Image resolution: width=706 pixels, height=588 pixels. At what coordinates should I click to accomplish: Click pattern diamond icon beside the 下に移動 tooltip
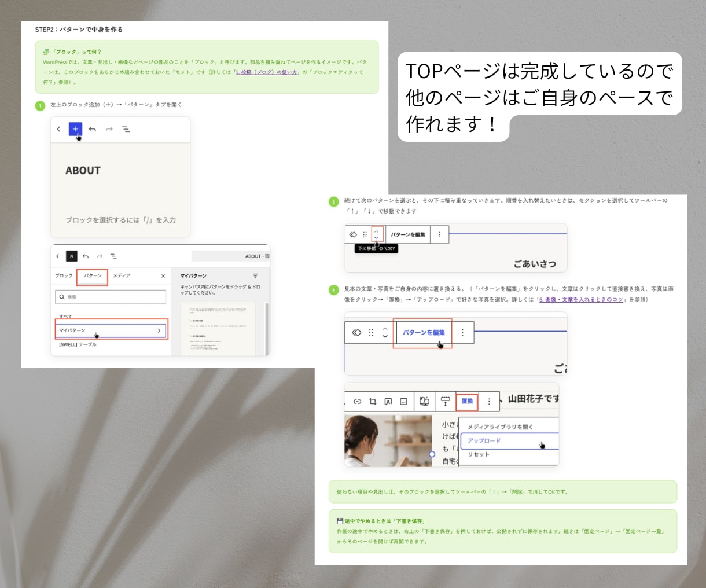353,234
